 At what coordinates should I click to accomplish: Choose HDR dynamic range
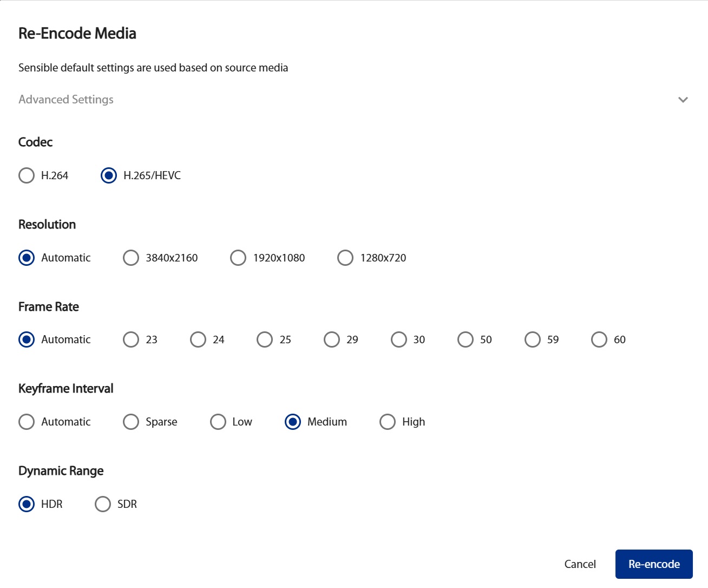(27, 504)
